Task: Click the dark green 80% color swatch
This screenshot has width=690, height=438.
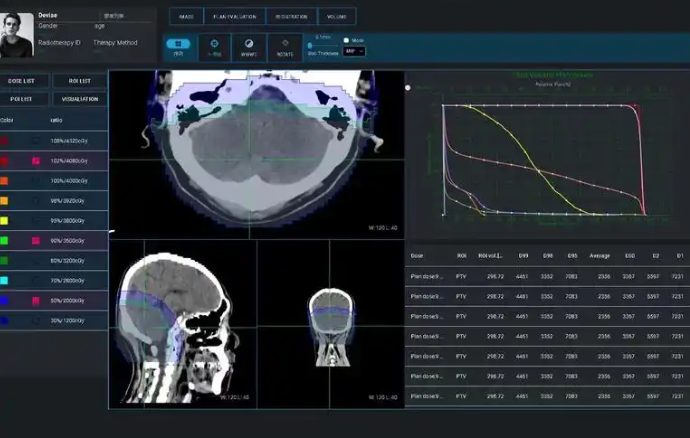Action: tap(4, 261)
